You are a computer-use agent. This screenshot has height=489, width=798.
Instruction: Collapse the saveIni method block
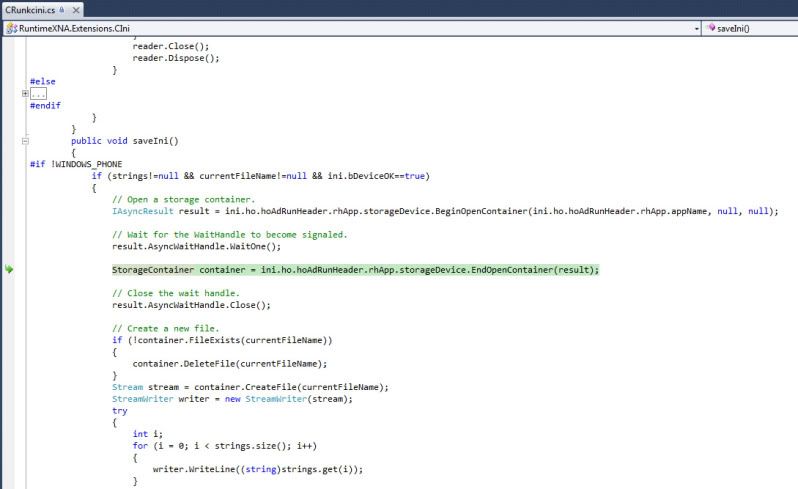coord(25,141)
